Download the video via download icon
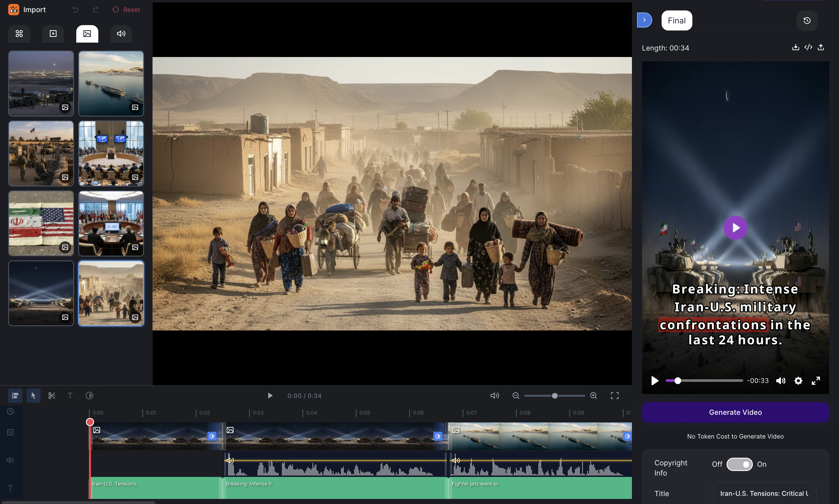839x504 pixels. tap(795, 47)
